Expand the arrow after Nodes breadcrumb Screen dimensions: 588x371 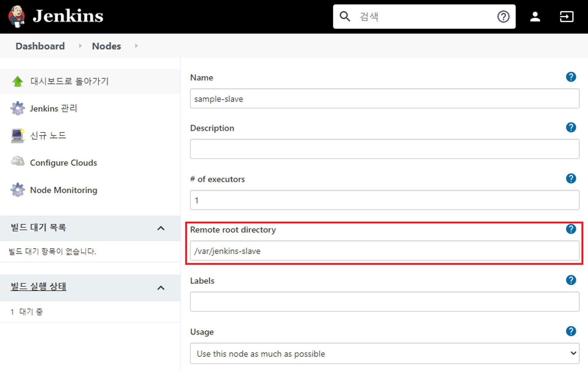136,46
